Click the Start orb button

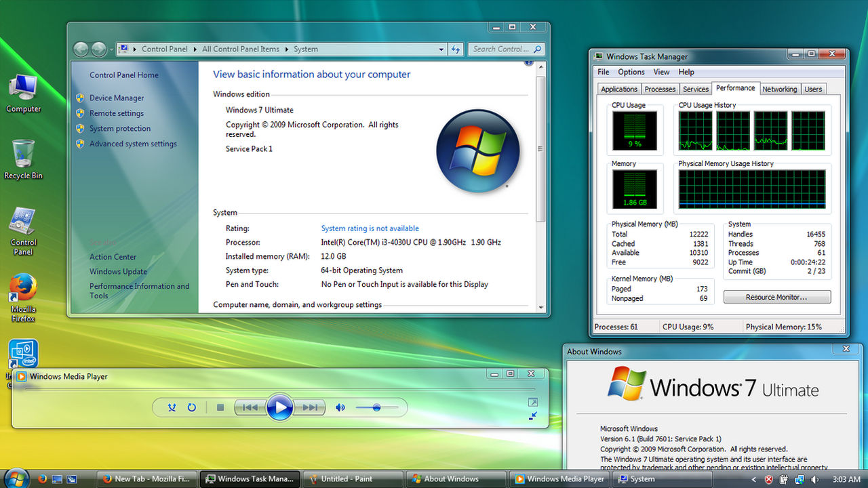click(x=16, y=477)
